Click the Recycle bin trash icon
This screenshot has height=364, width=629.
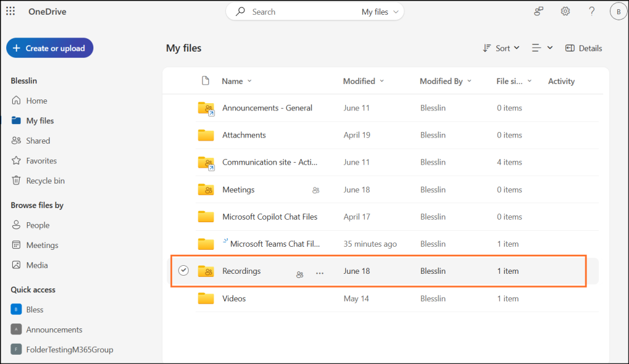16,180
